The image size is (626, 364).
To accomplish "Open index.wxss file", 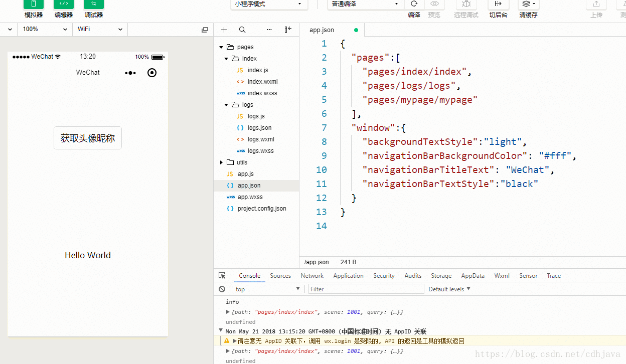I will 262,93.
